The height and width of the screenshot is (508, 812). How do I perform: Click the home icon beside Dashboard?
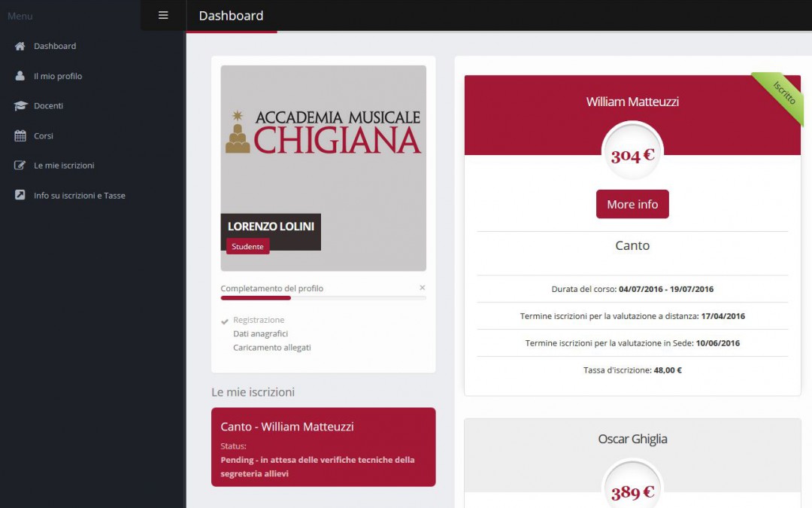(x=20, y=46)
